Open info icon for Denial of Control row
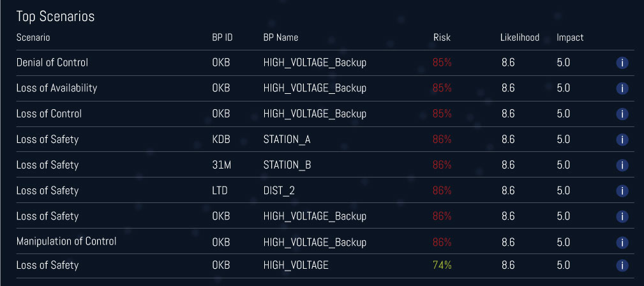 click(622, 63)
